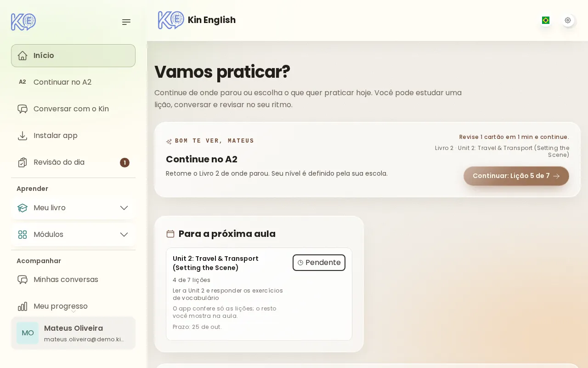This screenshot has width=588, height=368.
Task: Click the Revisão do dia count badge
Action: [x=124, y=162]
